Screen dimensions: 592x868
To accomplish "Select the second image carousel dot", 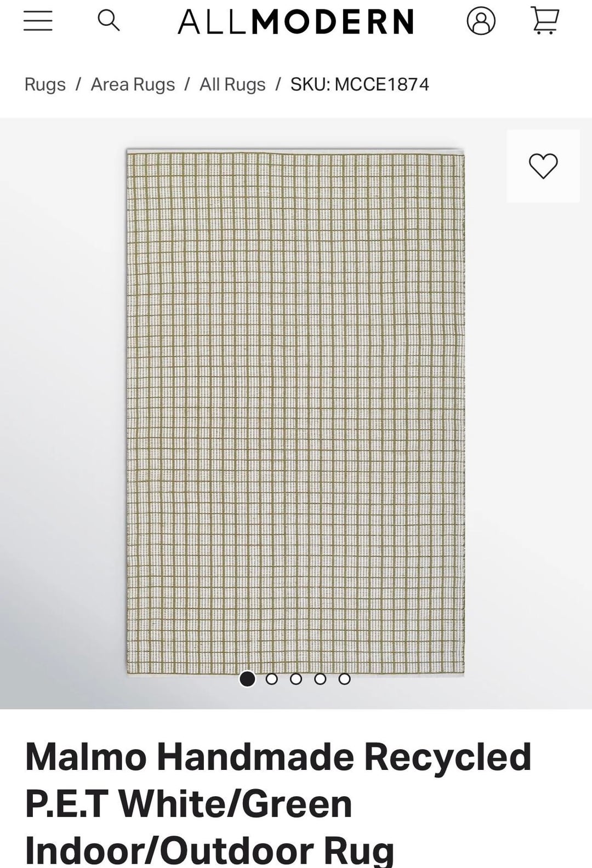I will pyautogui.click(x=271, y=679).
